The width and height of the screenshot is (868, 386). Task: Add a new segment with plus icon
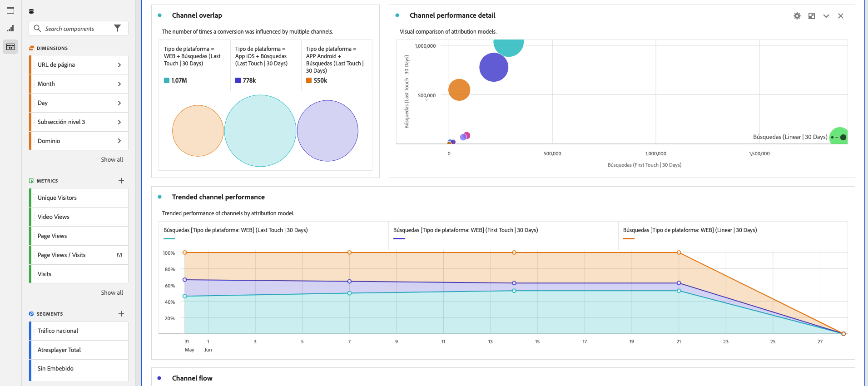click(121, 314)
